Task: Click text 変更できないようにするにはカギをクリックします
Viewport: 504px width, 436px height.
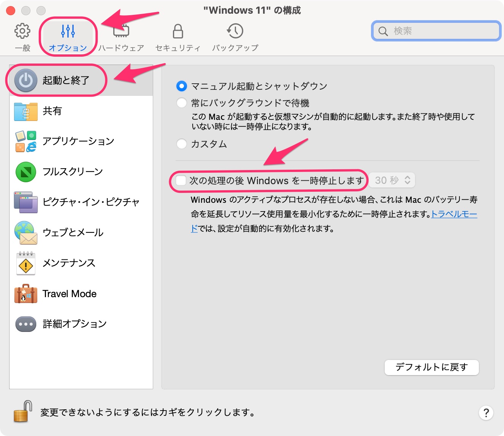Action: [x=147, y=412]
